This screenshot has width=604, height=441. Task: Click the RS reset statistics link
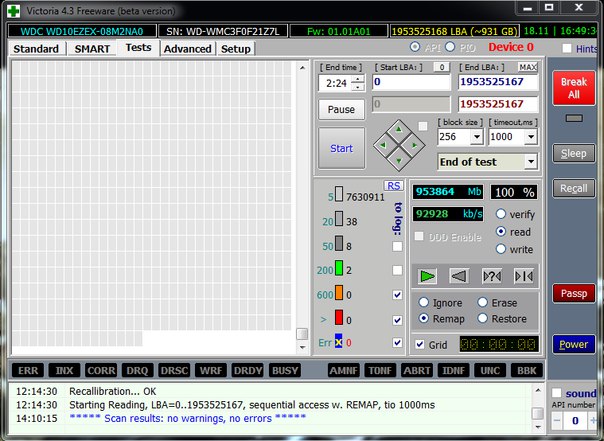coord(393,186)
